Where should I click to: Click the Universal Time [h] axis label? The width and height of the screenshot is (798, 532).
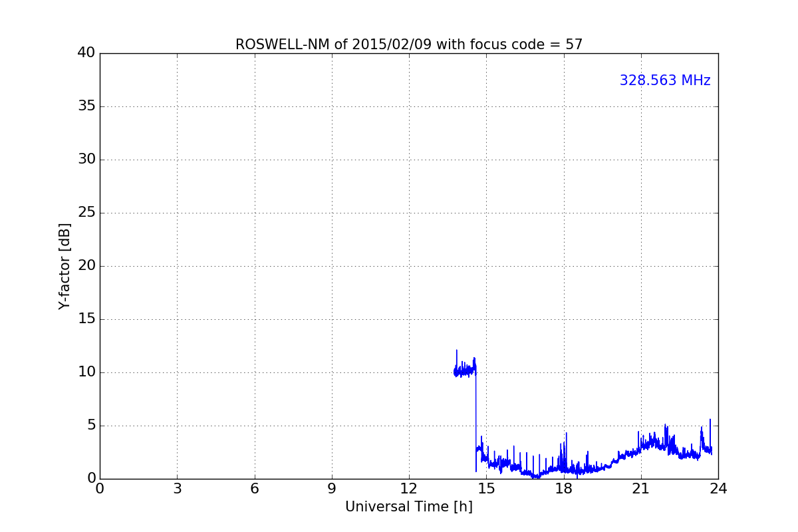(x=409, y=507)
